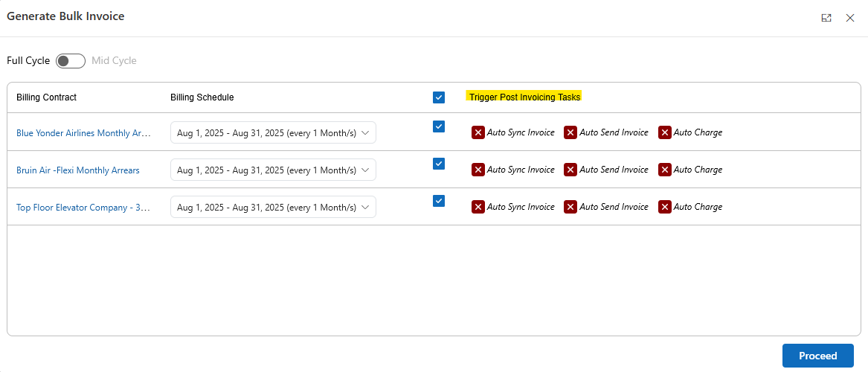Viewport: 868px width, 372px height.
Task: Click Auto Charge X icon for Bruin Air
Action: [x=665, y=170]
